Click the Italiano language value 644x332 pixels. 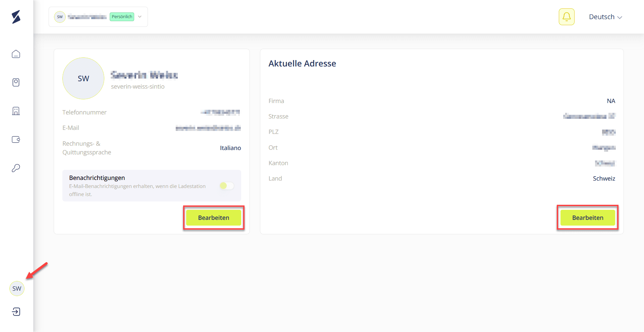click(230, 148)
